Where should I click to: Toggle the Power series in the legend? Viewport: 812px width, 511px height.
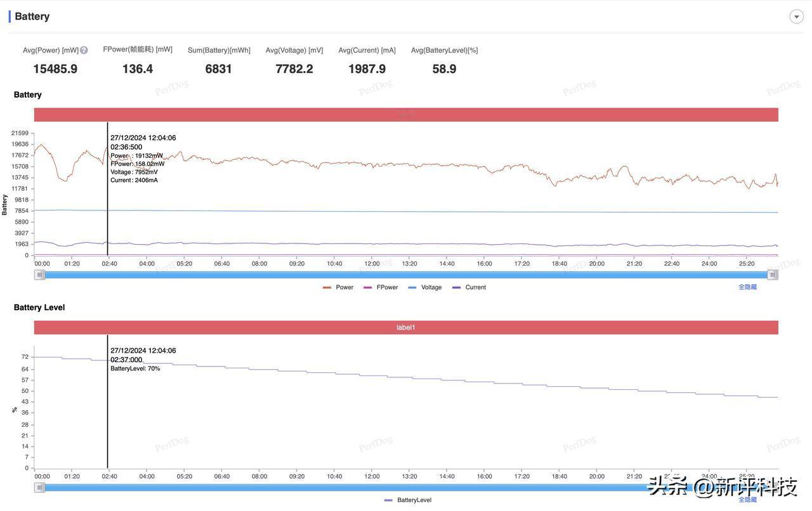coord(338,287)
